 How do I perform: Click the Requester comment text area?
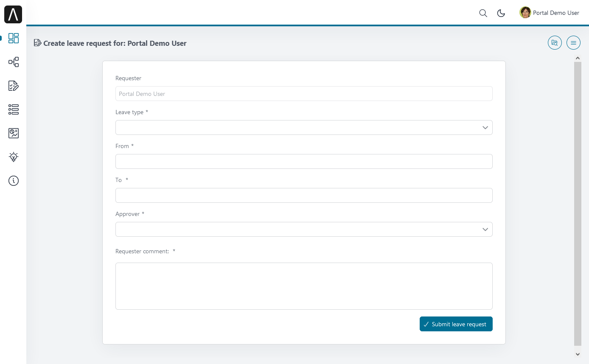tap(304, 286)
